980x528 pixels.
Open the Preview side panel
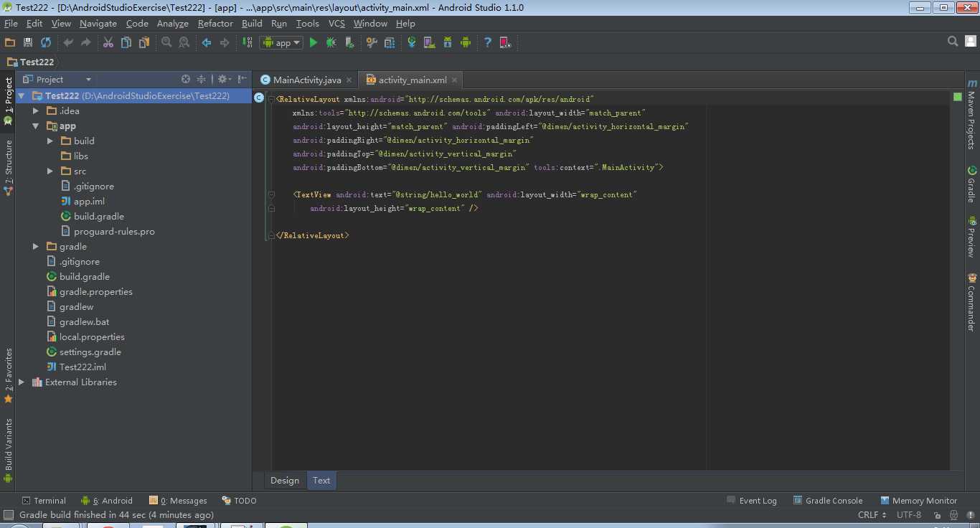(972, 237)
